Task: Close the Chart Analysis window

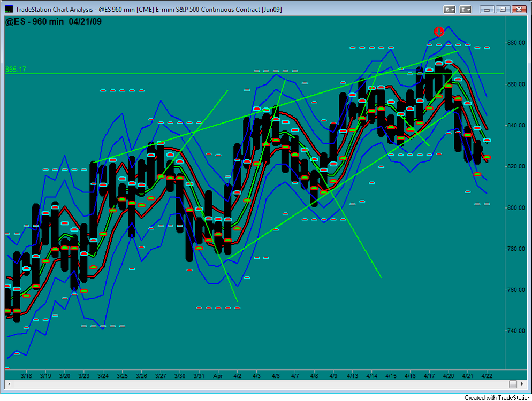Action: (x=519, y=10)
